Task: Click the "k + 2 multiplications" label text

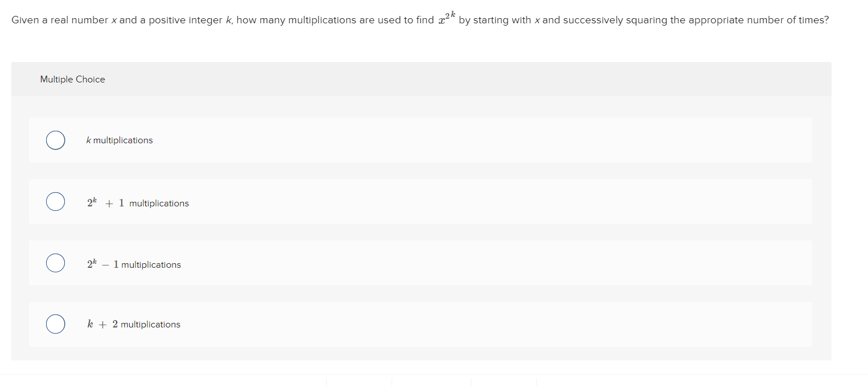Action: point(134,324)
